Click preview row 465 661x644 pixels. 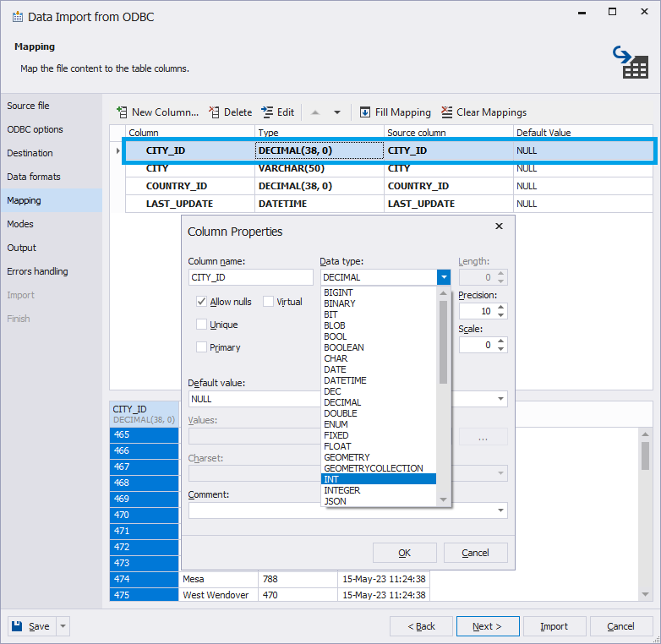[x=145, y=434]
